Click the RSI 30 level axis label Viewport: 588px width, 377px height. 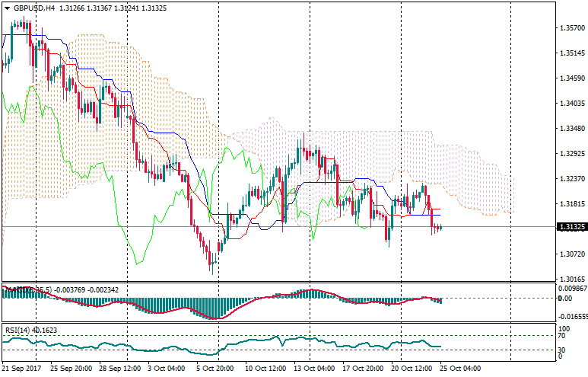(x=564, y=350)
